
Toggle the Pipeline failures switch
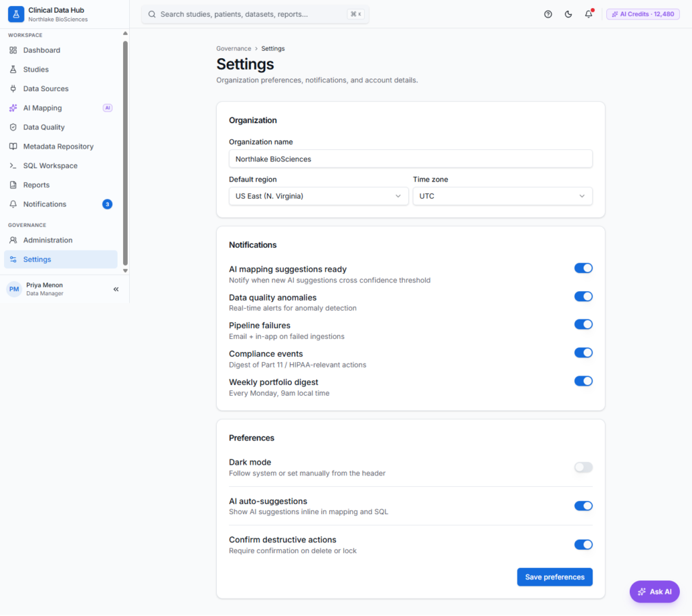pyautogui.click(x=583, y=324)
